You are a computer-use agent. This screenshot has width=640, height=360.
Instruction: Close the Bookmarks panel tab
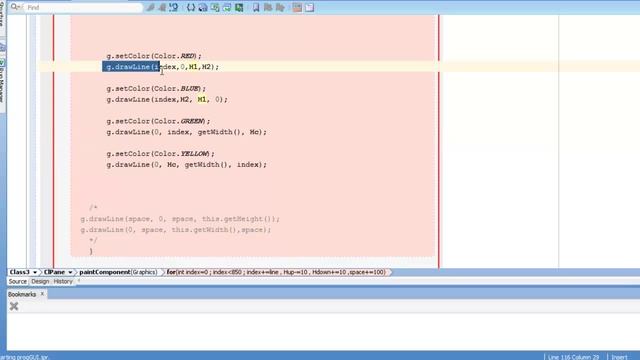[42, 294]
